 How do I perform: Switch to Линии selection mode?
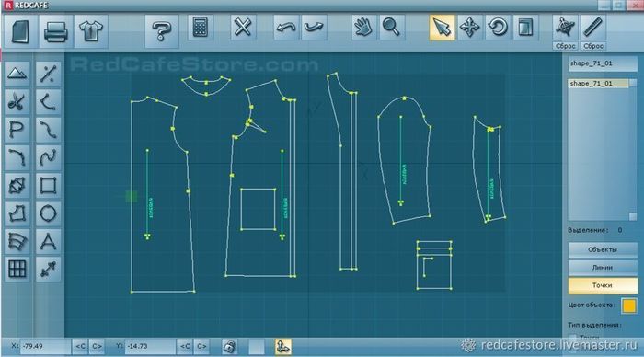(x=603, y=268)
